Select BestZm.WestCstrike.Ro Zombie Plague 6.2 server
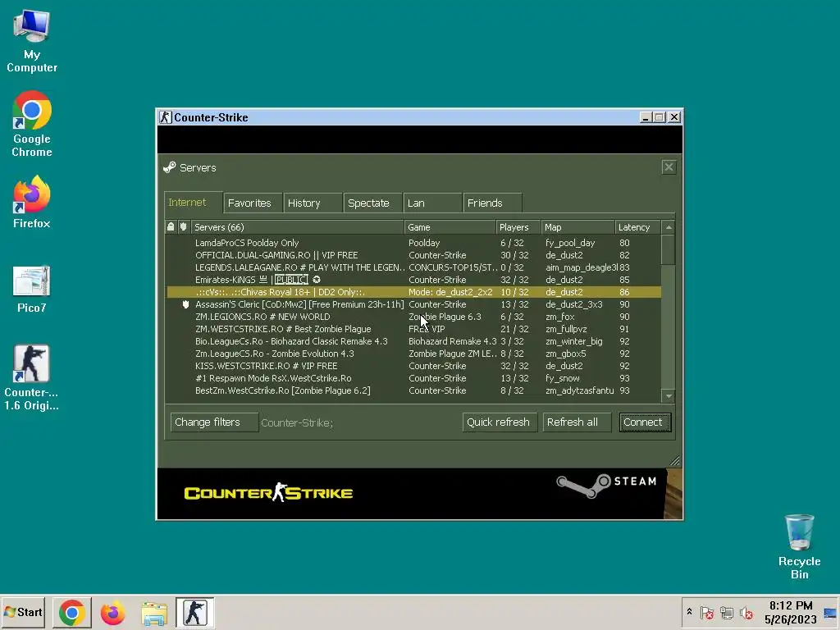 coord(413,390)
